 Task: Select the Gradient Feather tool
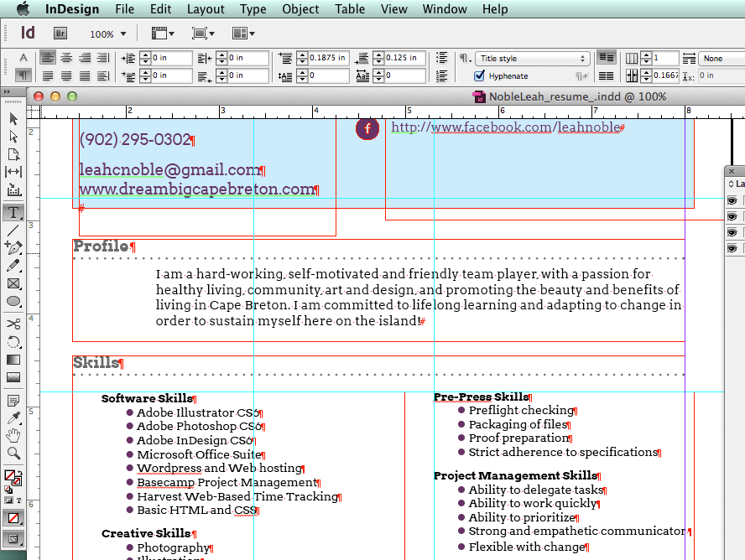pyautogui.click(x=13, y=377)
